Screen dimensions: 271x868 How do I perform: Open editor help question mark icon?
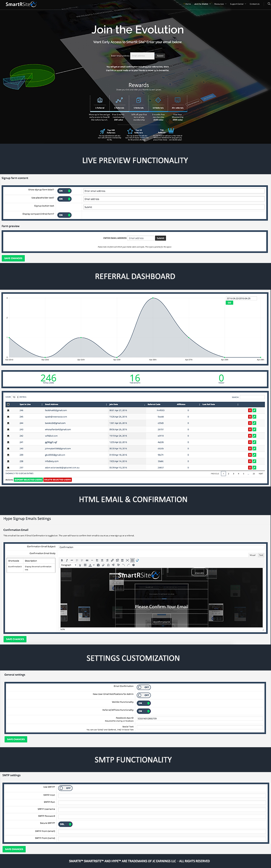(133, 565)
